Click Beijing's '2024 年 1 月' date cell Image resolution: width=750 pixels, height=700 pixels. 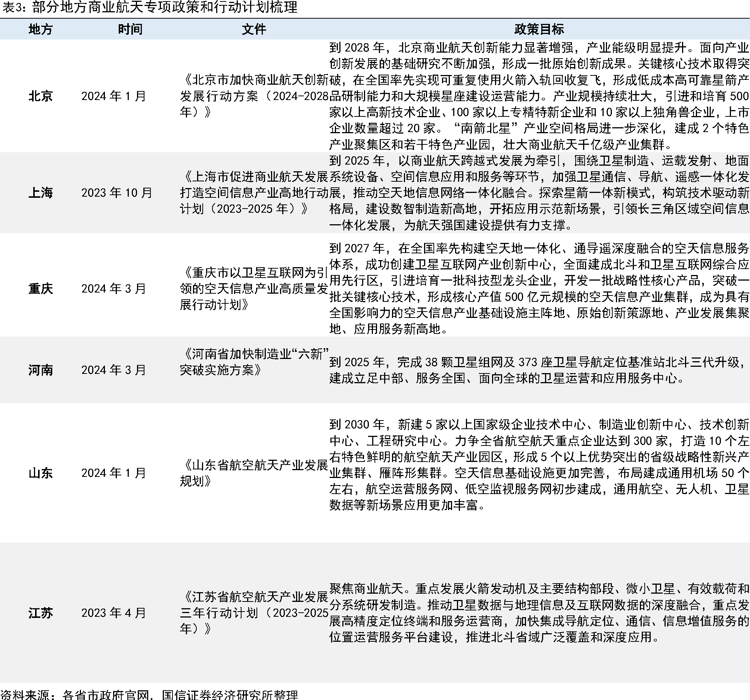[113, 96]
